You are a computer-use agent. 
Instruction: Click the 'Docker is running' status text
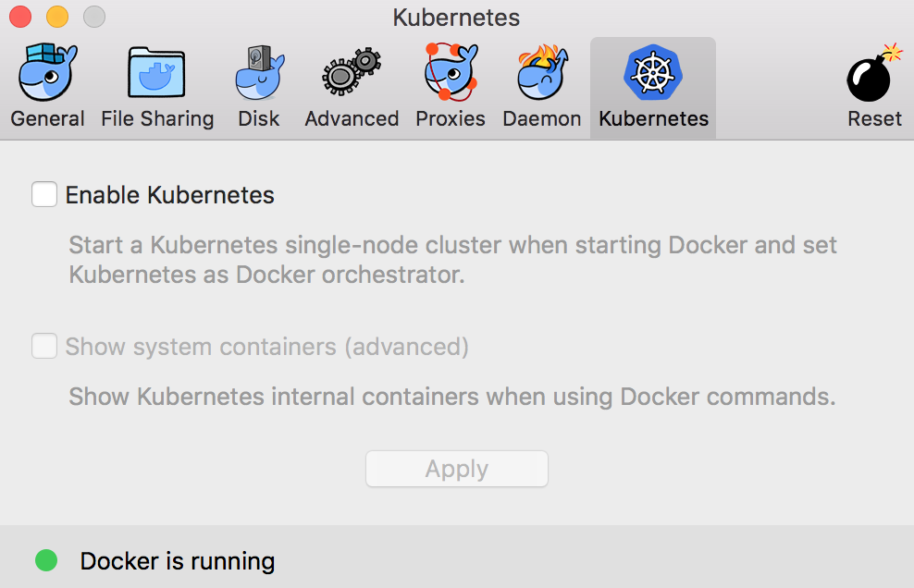178,560
